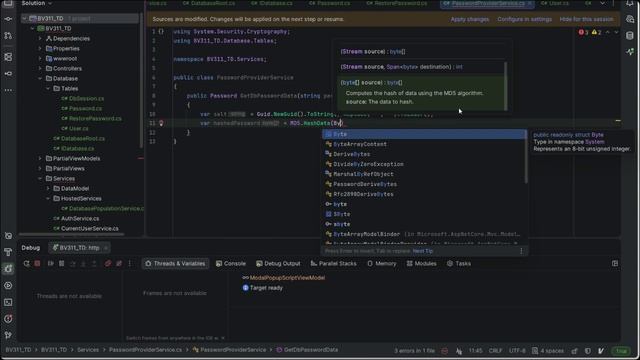
Task: Click Hide for this session link
Action: pos(586,19)
